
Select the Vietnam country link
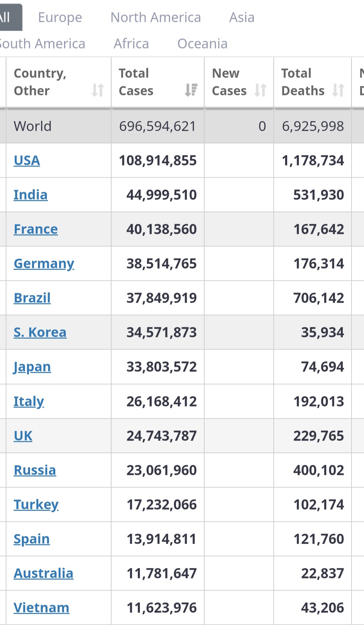pos(41,608)
